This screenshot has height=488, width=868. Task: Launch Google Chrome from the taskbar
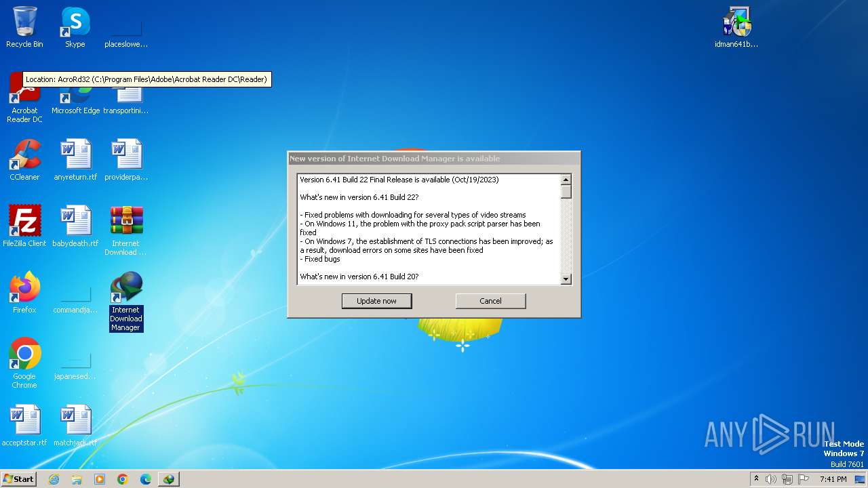pyautogui.click(x=123, y=479)
